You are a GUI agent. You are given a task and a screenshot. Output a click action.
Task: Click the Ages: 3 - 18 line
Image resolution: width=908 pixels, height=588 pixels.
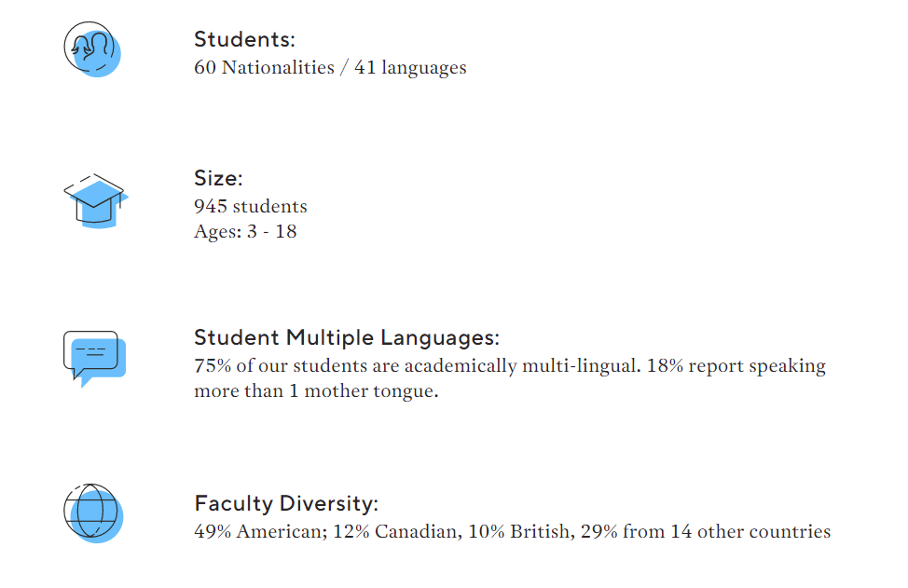tap(245, 231)
